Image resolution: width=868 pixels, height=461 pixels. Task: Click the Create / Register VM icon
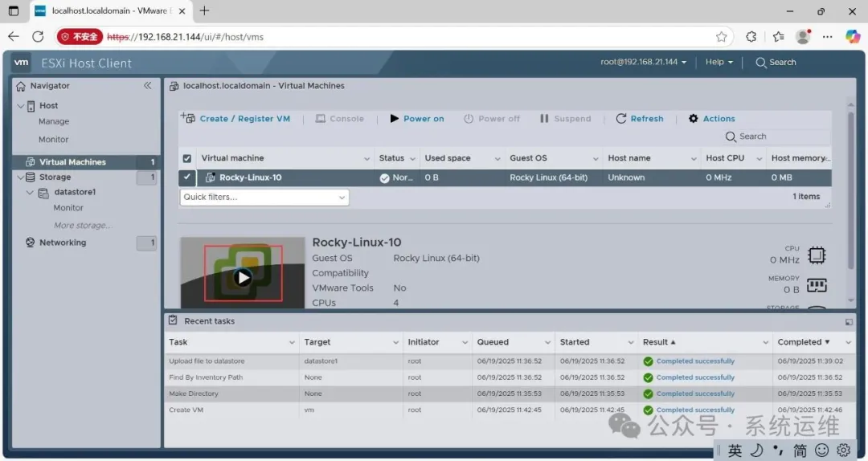point(187,117)
